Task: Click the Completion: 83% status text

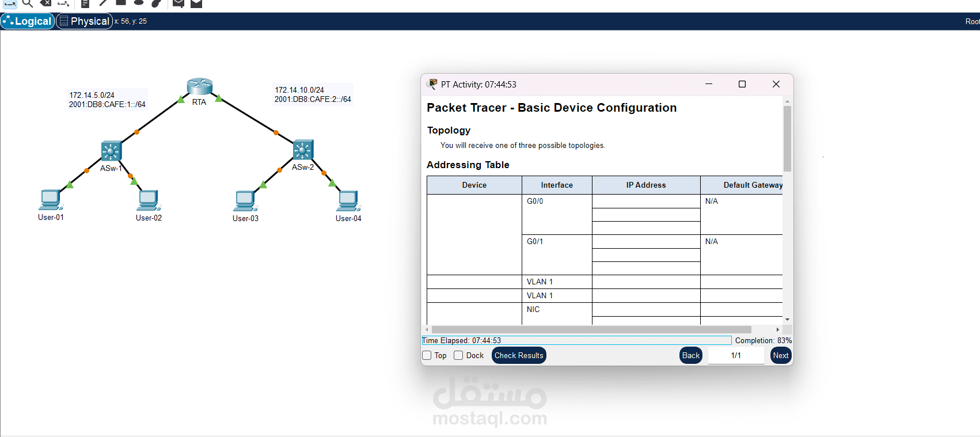Action: 764,340
